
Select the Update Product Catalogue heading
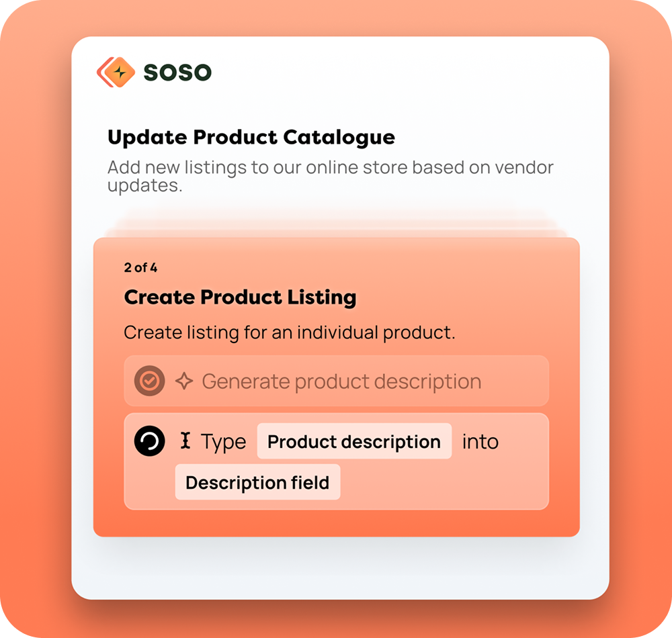(x=251, y=138)
